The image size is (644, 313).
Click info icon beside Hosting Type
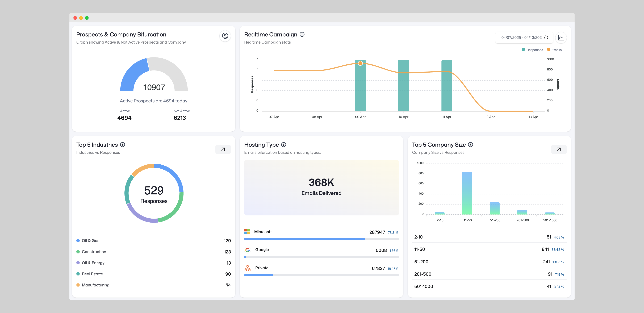[283, 145]
